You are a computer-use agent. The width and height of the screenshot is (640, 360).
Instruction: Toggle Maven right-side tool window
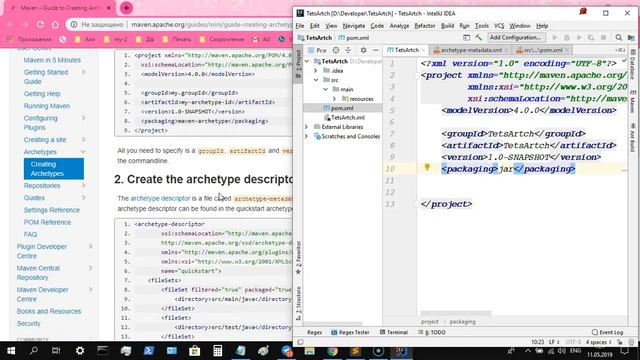(633, 101)
